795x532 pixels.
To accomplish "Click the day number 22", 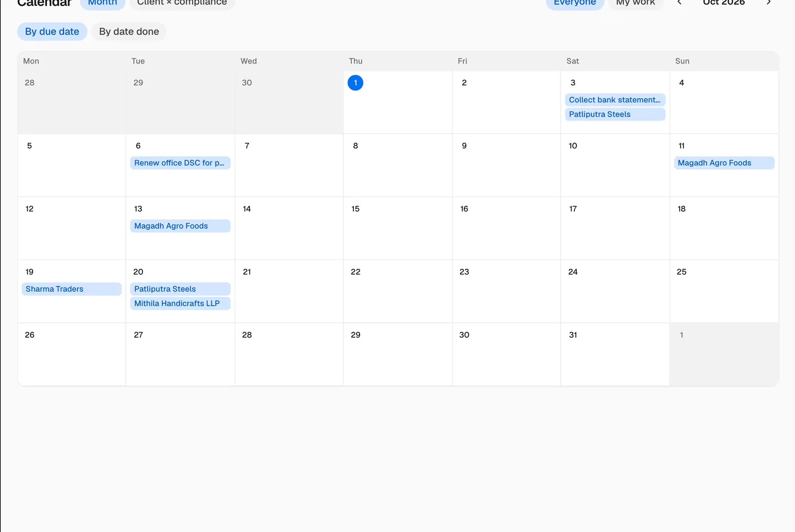I will pyautogui.click(x=356, y=272).
